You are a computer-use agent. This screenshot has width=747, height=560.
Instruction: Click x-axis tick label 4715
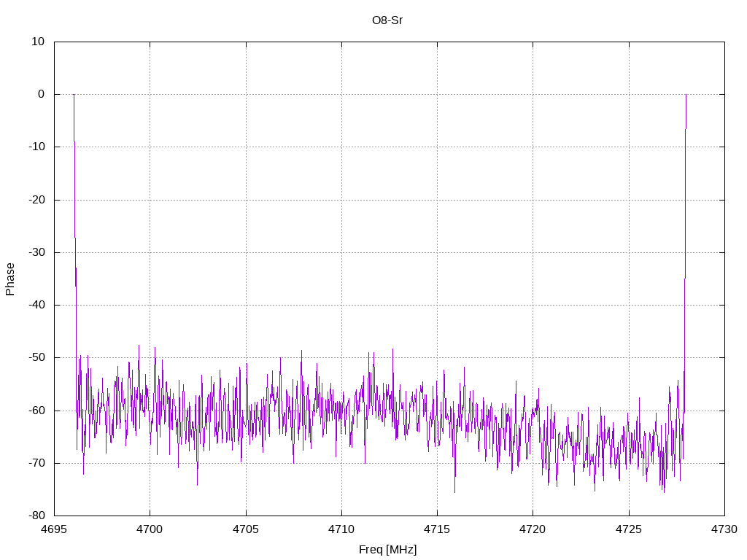click(x=438, y=529)
